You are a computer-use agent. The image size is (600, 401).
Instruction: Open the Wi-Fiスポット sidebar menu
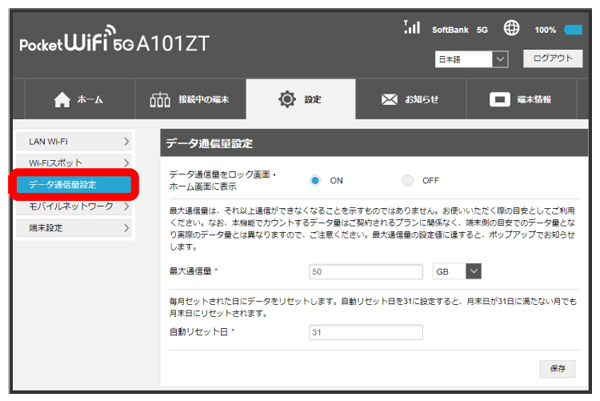[74, 162]
